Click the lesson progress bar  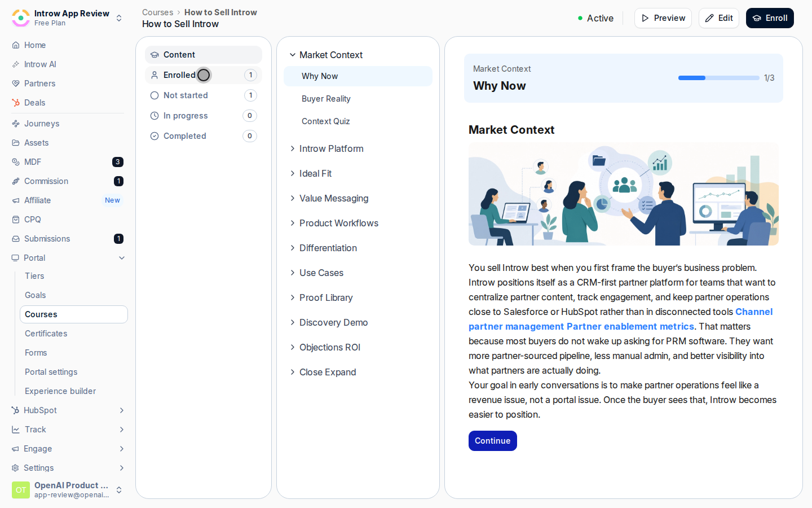pyautogui.click(x=718, y=78)
